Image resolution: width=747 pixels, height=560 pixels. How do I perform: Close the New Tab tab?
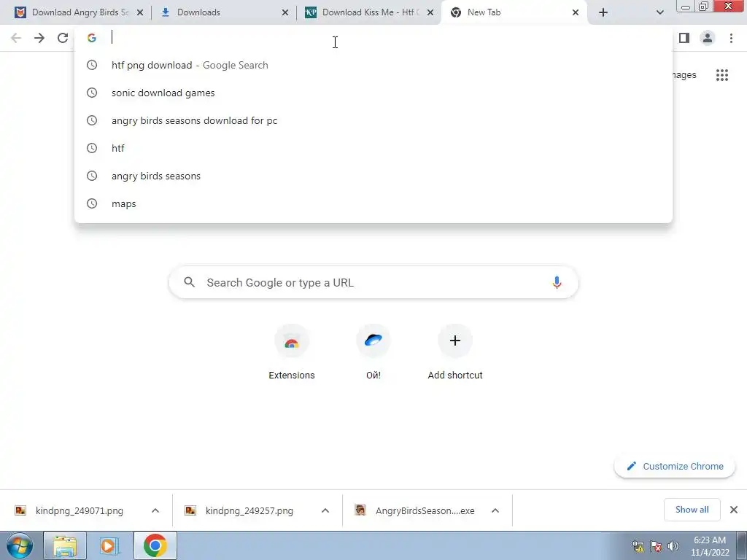[x=576, y=12]
